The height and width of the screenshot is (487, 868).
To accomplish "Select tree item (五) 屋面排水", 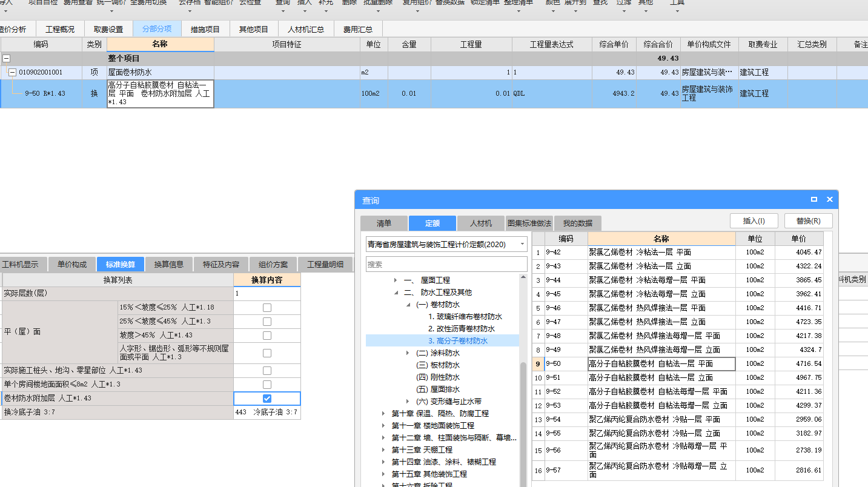I will click(x=437, y=389).
